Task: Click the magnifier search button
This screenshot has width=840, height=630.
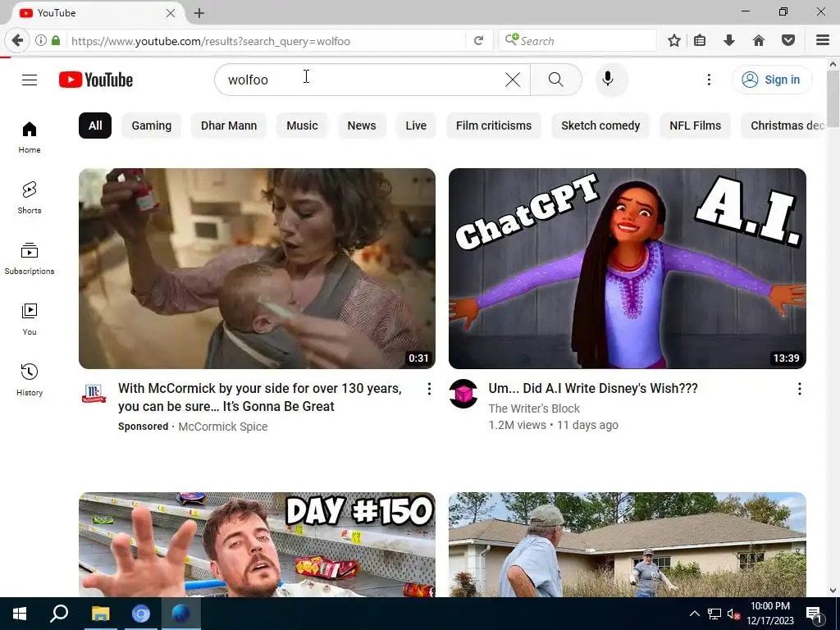Action: click(556, 80)
